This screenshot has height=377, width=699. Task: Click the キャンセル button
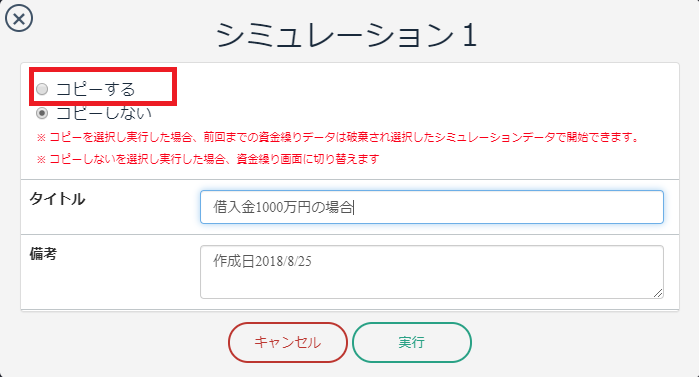(288, 342)
